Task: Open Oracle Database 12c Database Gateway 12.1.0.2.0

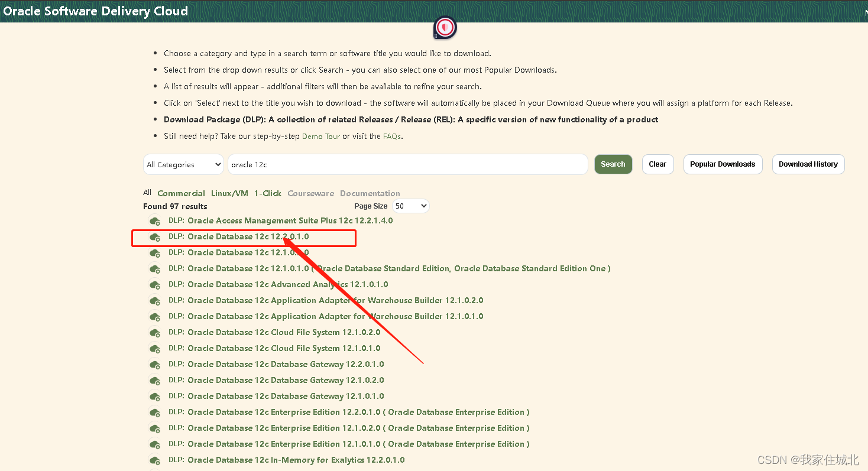Action: [276, 380]
